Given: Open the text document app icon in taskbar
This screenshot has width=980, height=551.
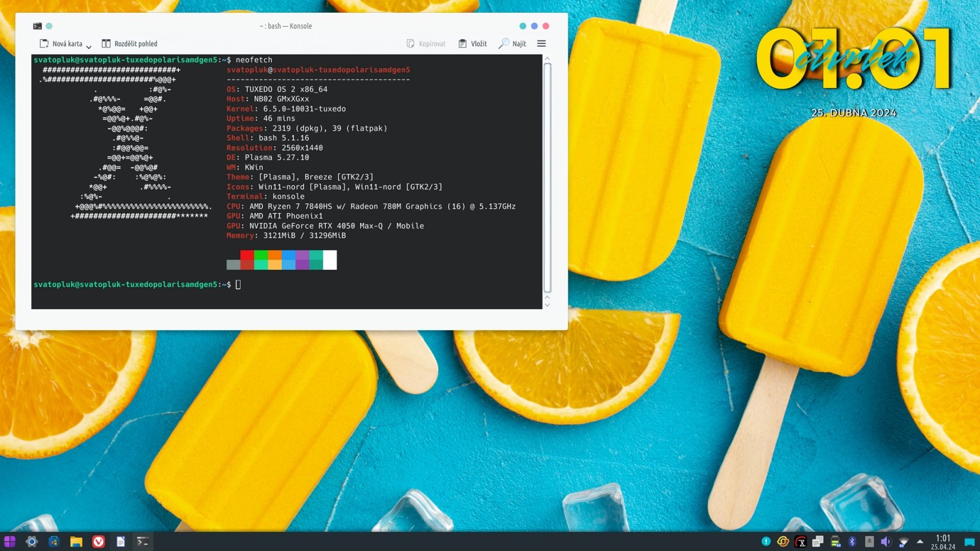Looking at the screenshot, I should coord(121,541).
